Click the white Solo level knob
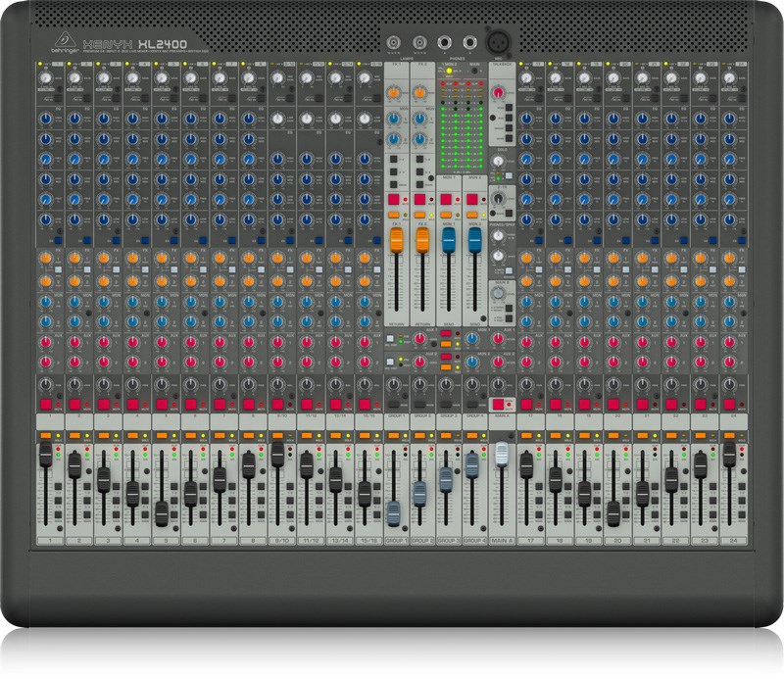Image resolution: width=784 pixels, height=679 pixels. point(498,161)
